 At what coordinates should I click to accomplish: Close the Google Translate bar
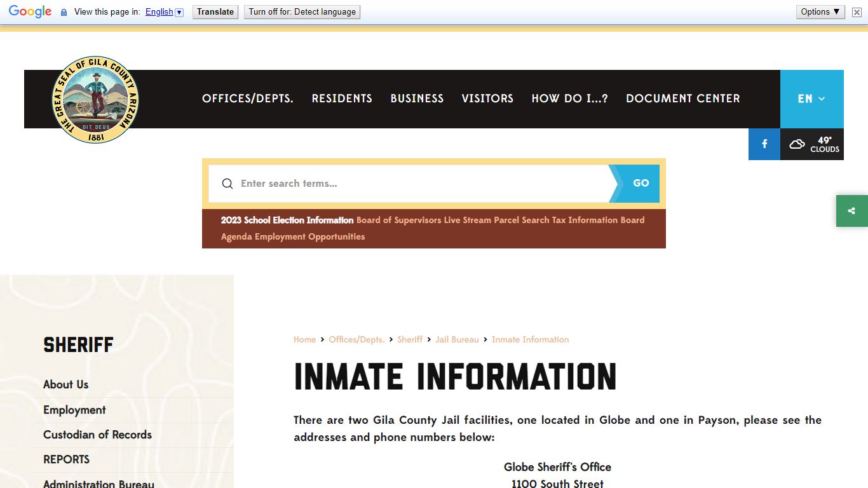(857, 12)
